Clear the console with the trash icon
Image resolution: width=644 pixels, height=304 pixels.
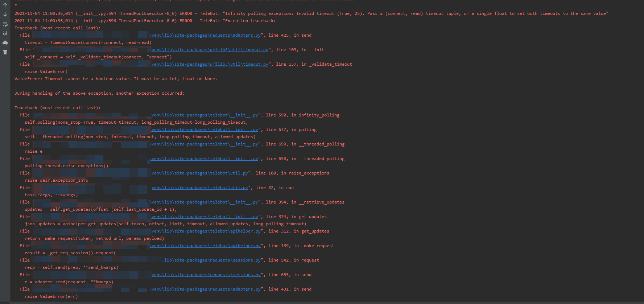coord(5,52)
